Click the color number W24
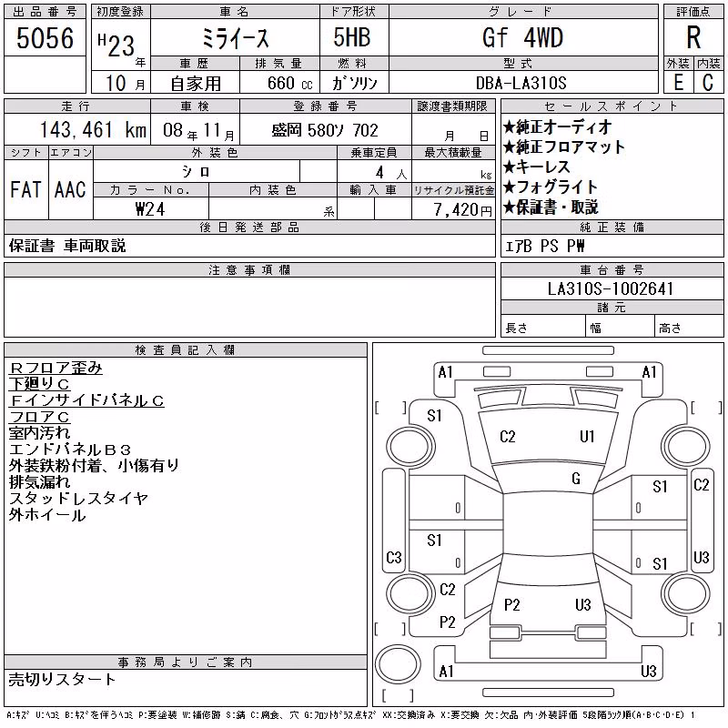 pos(150,209)
